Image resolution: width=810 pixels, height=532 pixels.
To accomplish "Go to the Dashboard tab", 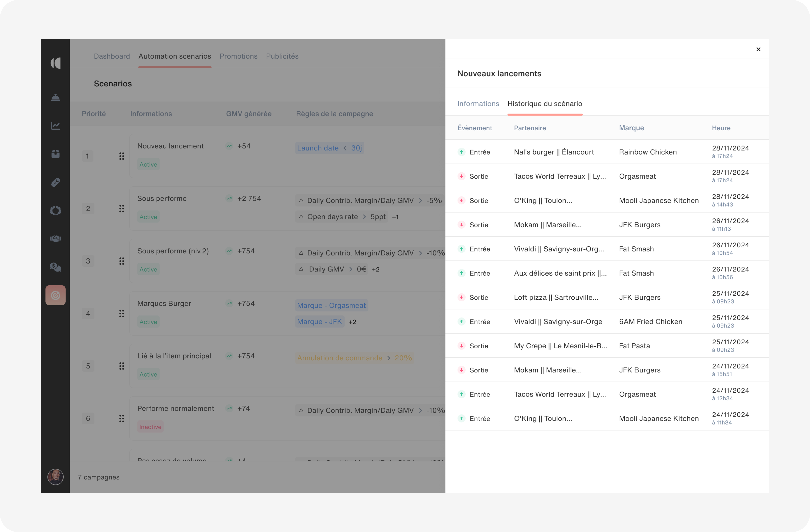I will pos(112,56).
